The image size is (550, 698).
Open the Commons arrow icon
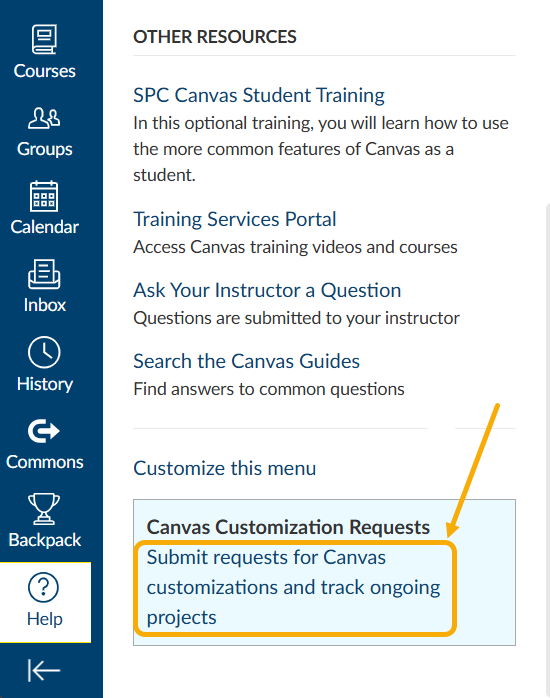(x=44, y=431)
